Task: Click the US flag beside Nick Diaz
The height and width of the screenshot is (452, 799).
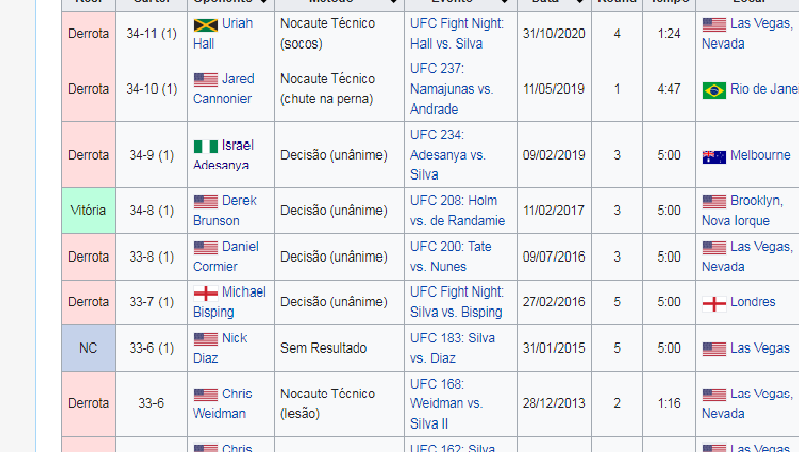Action: coord(206,339)
